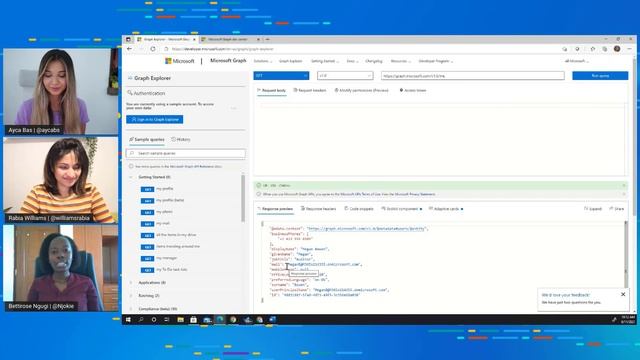
Task: Open the browser favorites star icon
Action: click(x=593, y=49)
